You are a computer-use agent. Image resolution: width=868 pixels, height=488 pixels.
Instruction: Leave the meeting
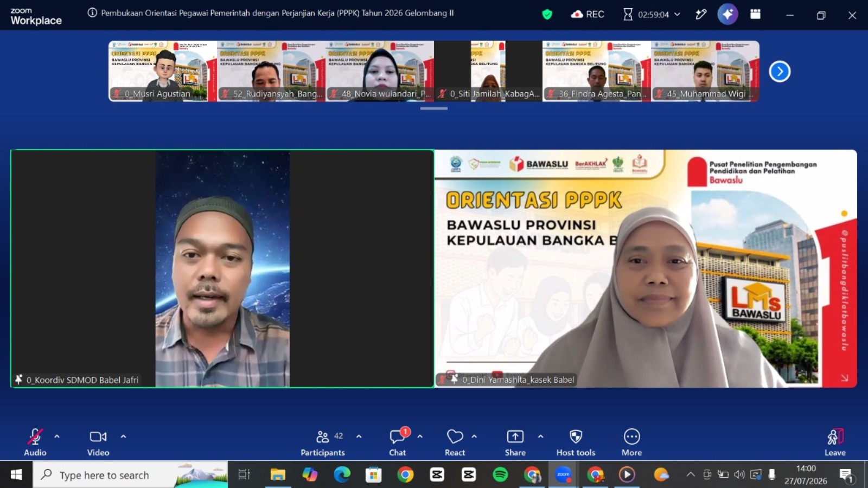[835, 442]
